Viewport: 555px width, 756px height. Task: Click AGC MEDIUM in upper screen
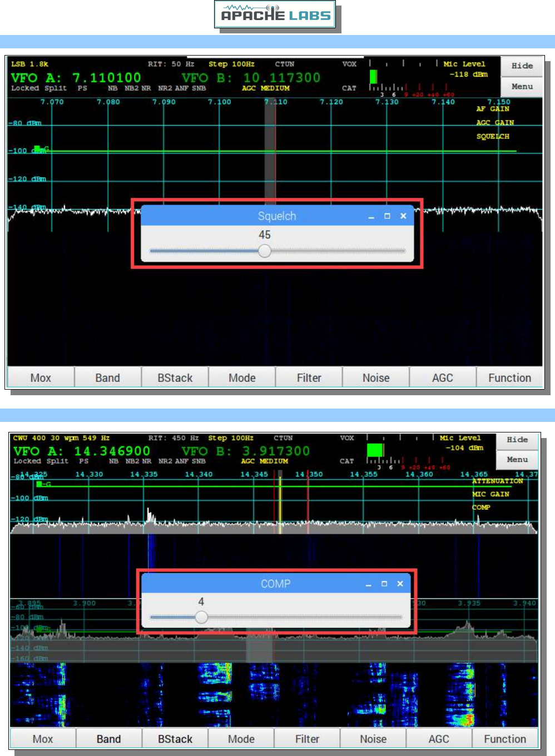pos(266,88)
